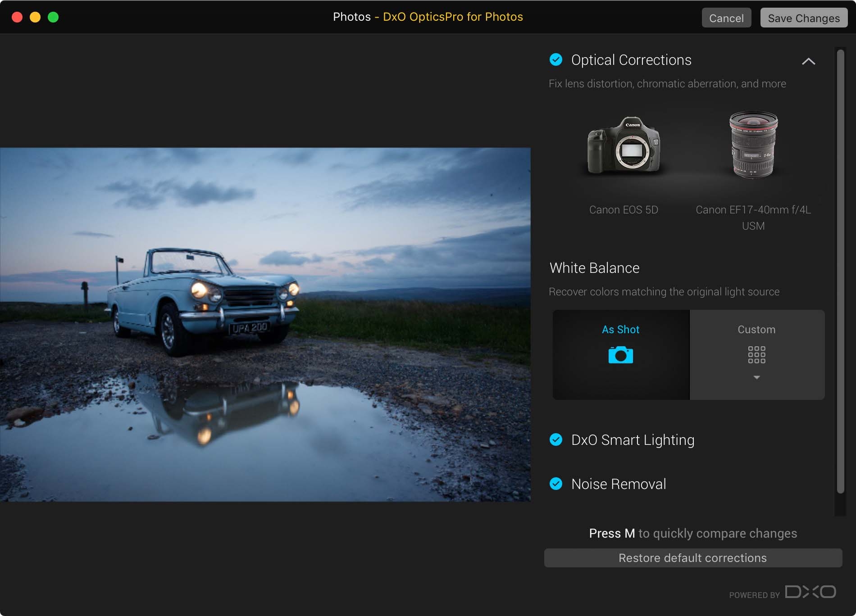
Task: Click the yellow minimize window button
Action: pyautogui.click(x=35, y=17)
